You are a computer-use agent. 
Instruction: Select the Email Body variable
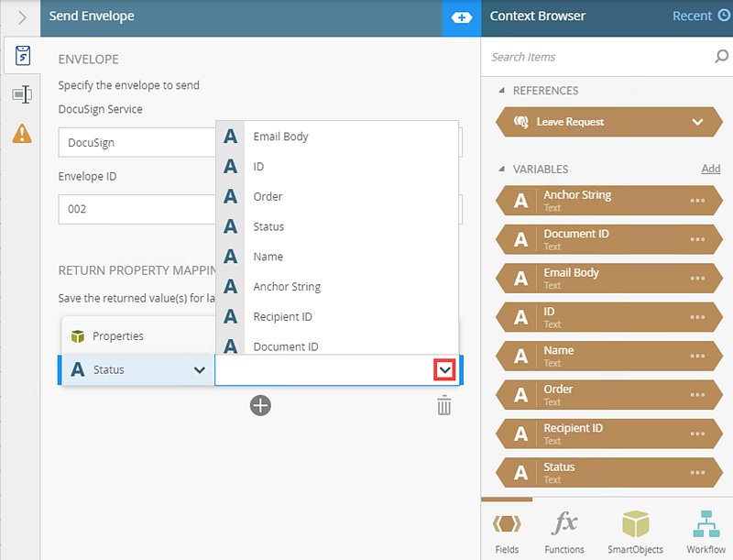pyautogui.click(x=608, y=278)
